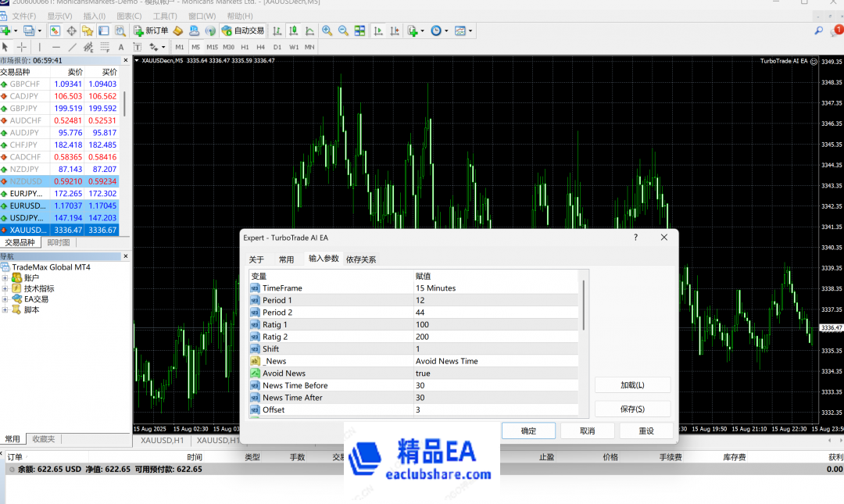The width and height of the screenshot is (844, 504).
Task: Open the 图表(C) menu
Action: pyautogui.click(x=129, y=16)
